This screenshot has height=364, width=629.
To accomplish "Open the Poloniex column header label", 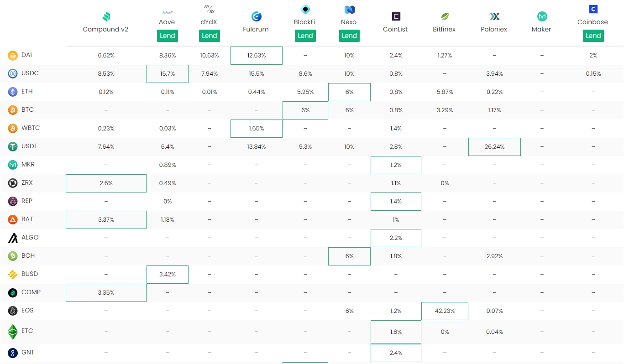I will pos(494,29).
